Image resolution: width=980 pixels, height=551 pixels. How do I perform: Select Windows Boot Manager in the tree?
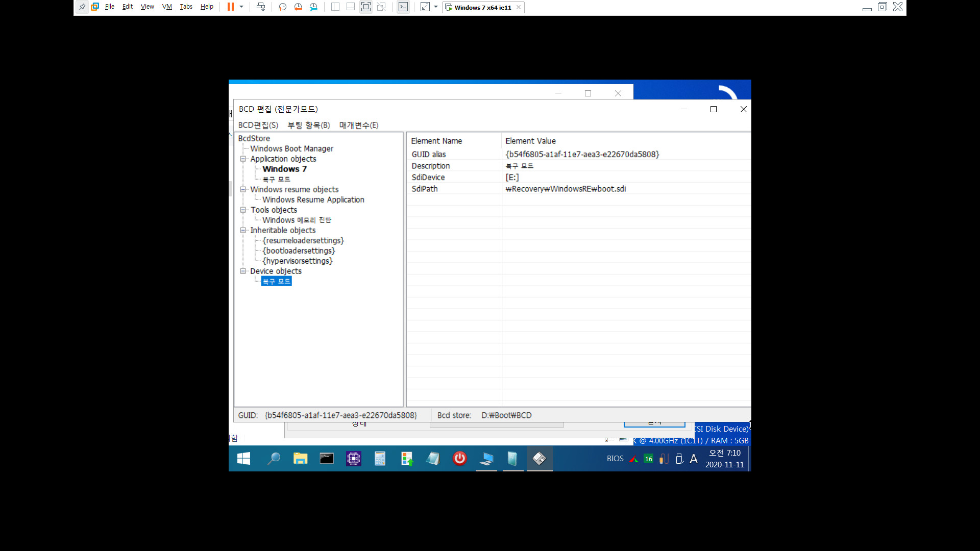coord(291,148)
